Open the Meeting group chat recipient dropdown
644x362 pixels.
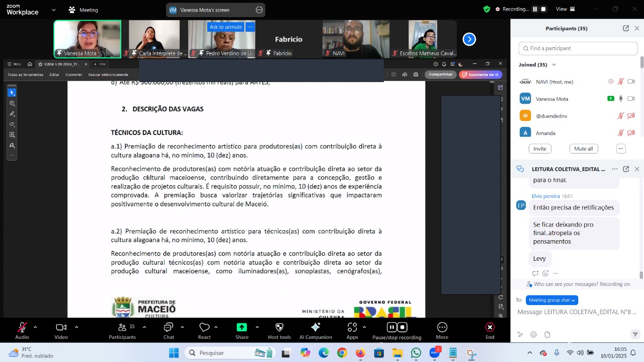point(551,300)
